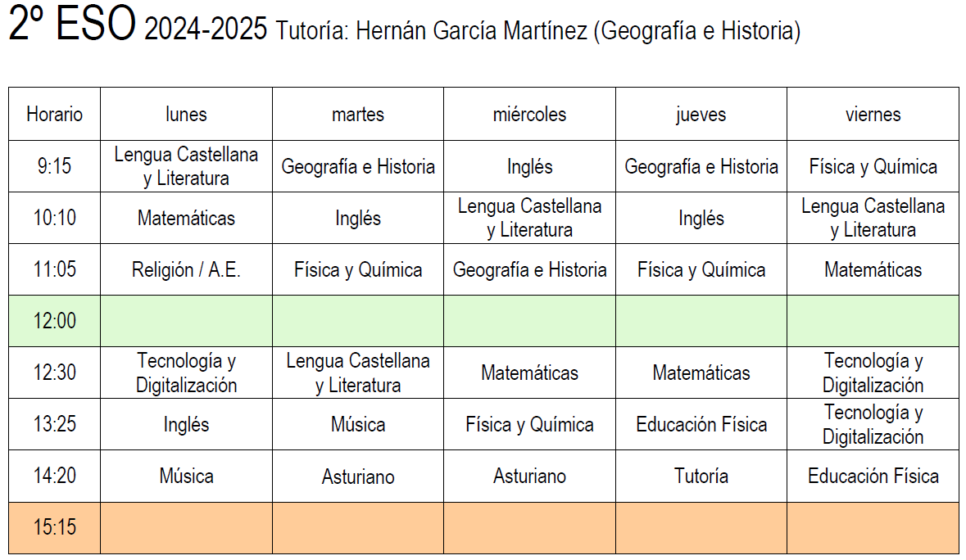Viewport: 966px width, 560px height.
Task: Click Educación Física in the jueves column
Action: (701, 424)
